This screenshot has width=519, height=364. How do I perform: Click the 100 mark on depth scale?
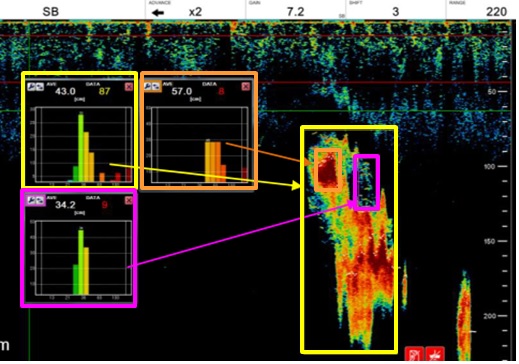(x=489, y=166)
